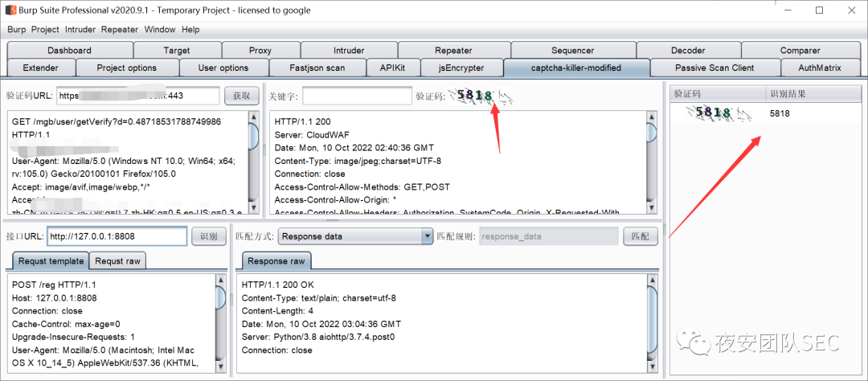
Task: Click the Cache-Control: max-age=0 line
Action: (x=66, y=324)
